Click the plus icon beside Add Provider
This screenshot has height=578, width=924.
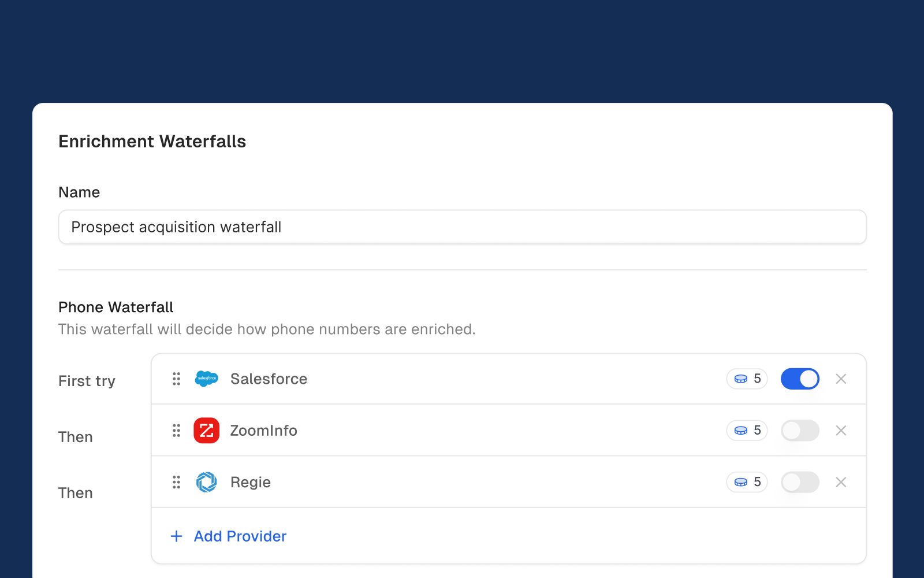pos(176,536)
